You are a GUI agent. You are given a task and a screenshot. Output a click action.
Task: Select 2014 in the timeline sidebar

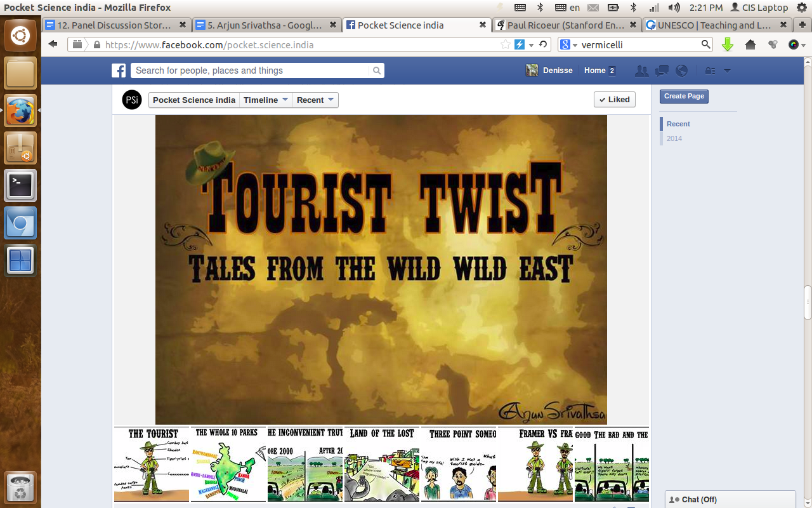tap(674, 138)
